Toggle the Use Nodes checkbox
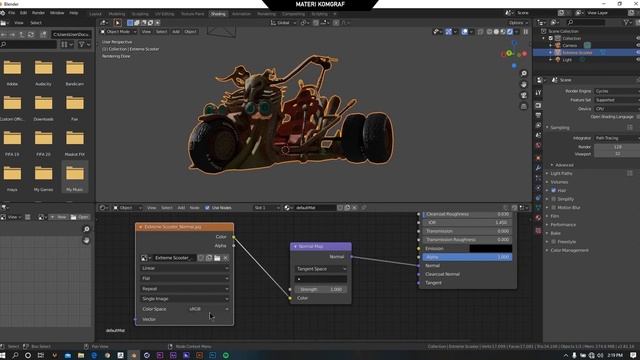Screen dimensions: 640x360 [x=207, y=208]
